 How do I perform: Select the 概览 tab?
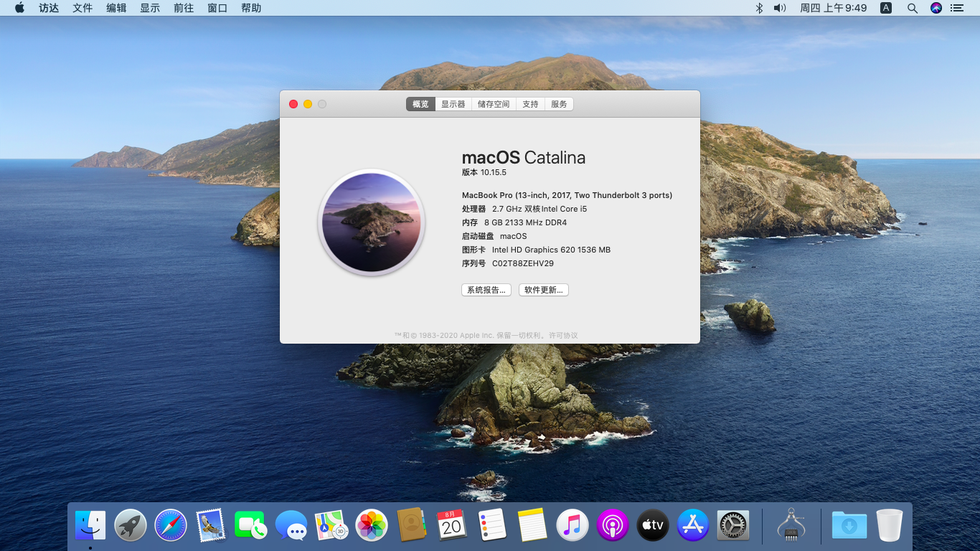pyautogui.click(x=420, y=104)
